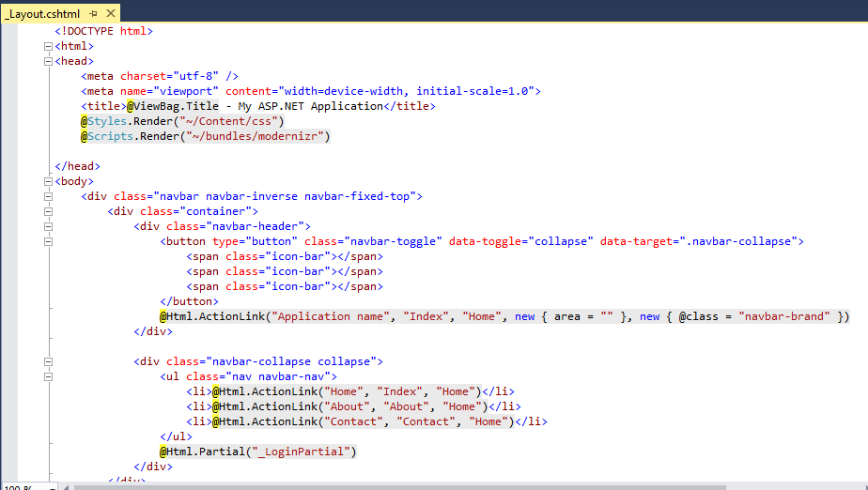
Task: Collapse the navbar-header div outline
Action: click(48, 226)
